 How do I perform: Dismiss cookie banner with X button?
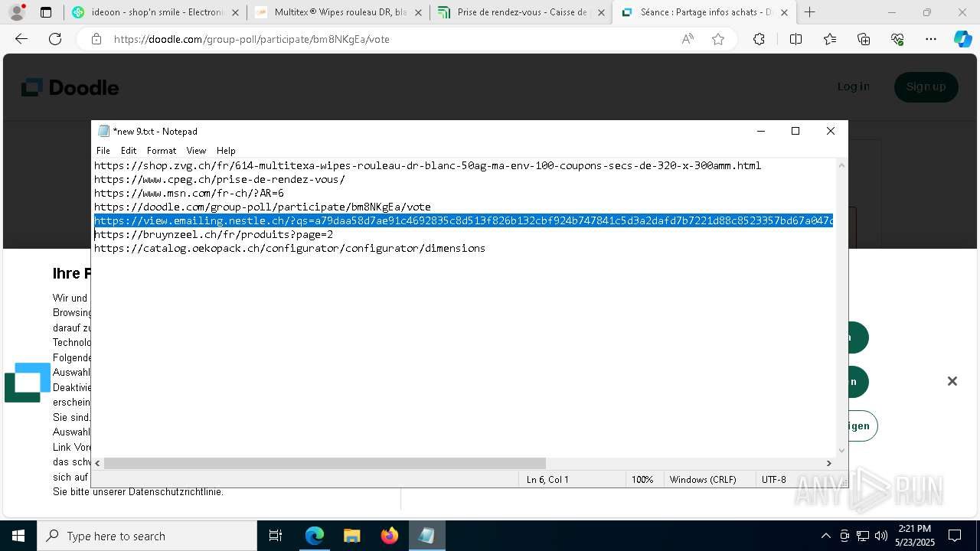coord(952,381)
